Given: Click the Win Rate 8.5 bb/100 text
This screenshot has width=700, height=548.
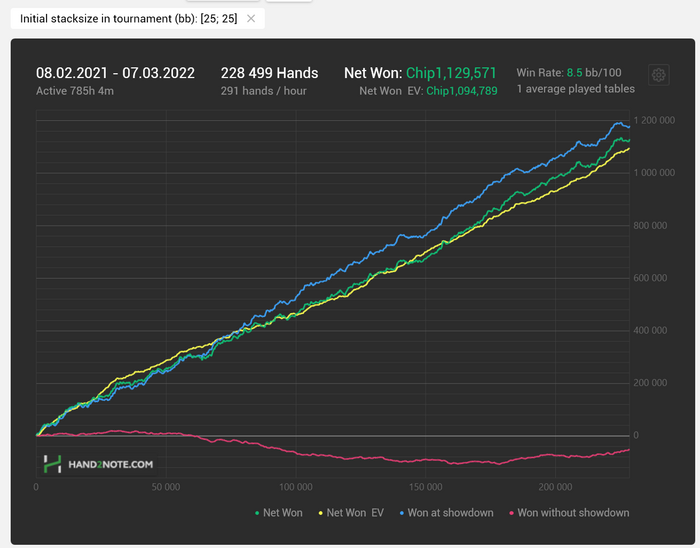Looking at the screenshot, I should coord(569,73).
